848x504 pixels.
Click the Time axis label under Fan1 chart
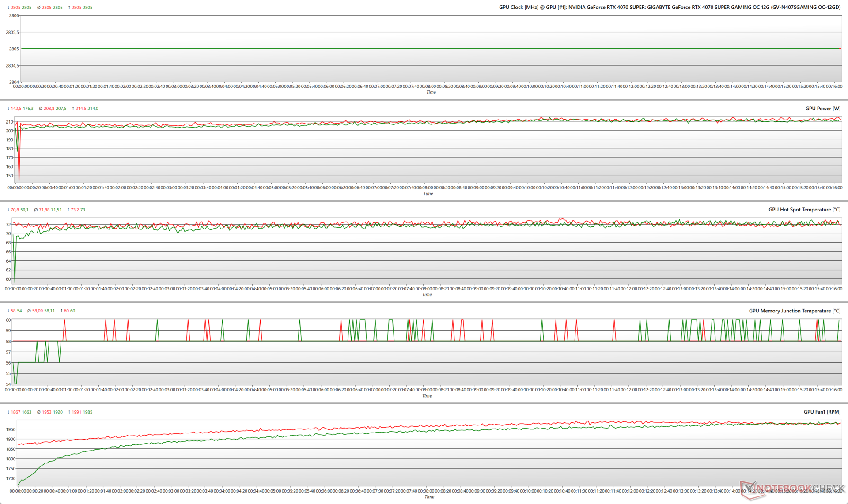pyautogui.click(x=429, y=497)
